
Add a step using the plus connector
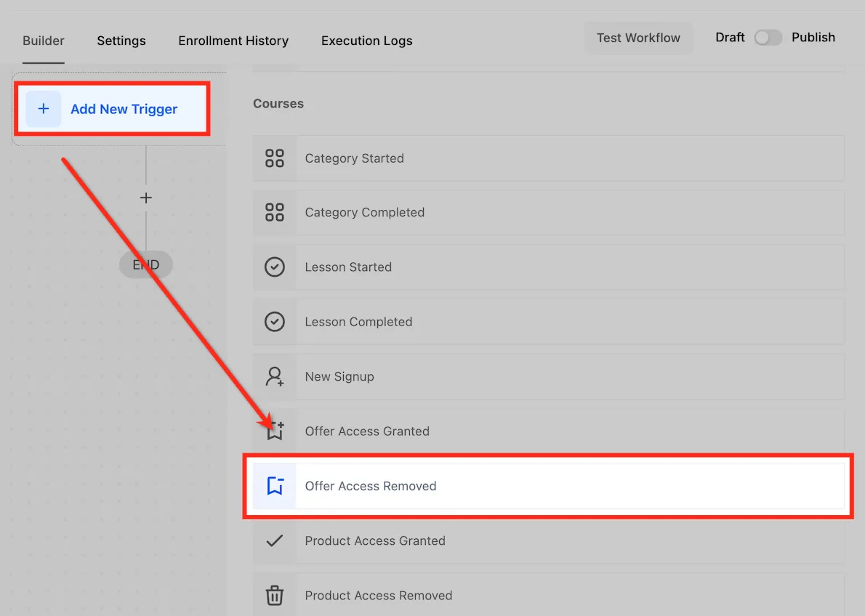[x=145, y=198]
